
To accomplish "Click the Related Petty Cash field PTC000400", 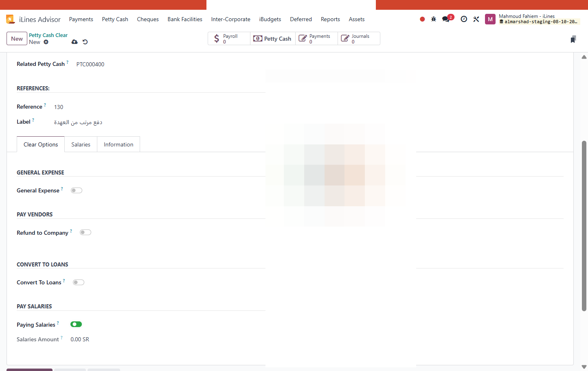I will 90,64.
